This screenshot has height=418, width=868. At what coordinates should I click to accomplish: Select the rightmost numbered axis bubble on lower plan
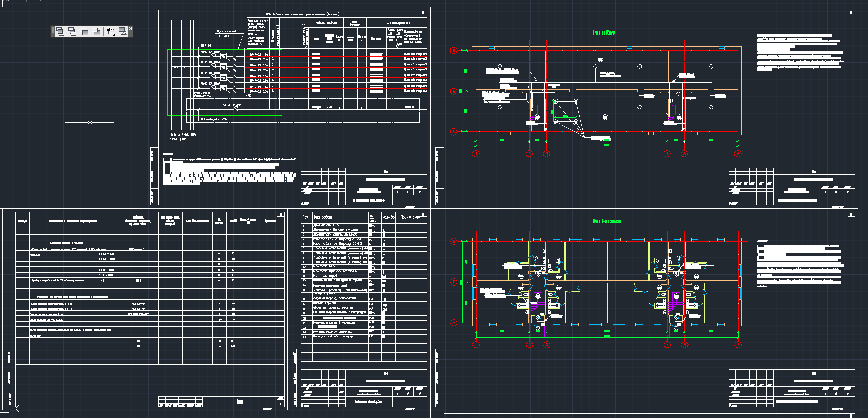pos(738,344)
